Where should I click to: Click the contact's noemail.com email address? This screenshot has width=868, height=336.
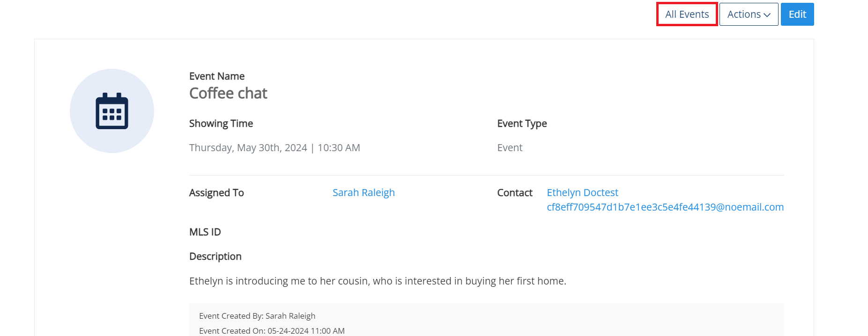(665, 207)
